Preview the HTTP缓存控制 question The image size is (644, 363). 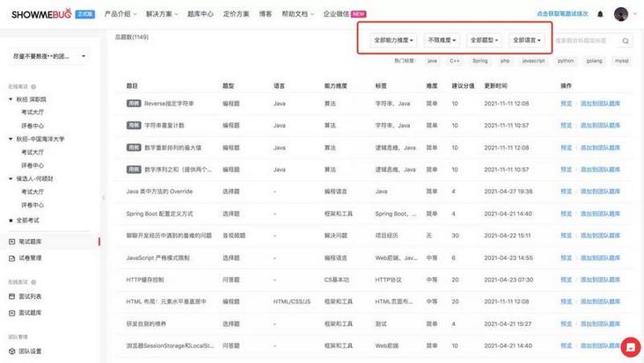pos(566,280)
